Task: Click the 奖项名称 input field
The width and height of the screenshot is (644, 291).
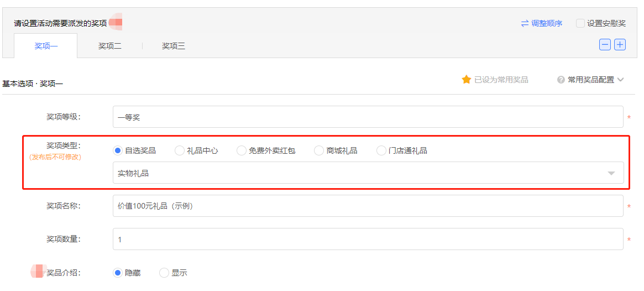Action: (x=368, y=206)
